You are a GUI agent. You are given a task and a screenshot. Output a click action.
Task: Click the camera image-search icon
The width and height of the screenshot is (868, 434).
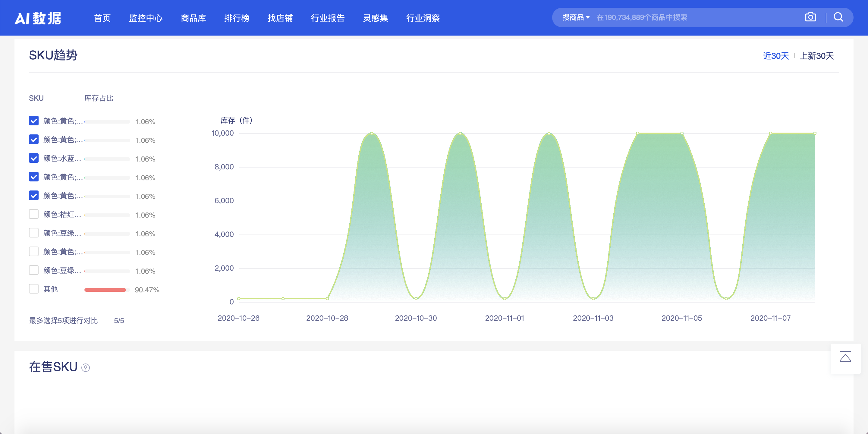[x=810, y=17]
